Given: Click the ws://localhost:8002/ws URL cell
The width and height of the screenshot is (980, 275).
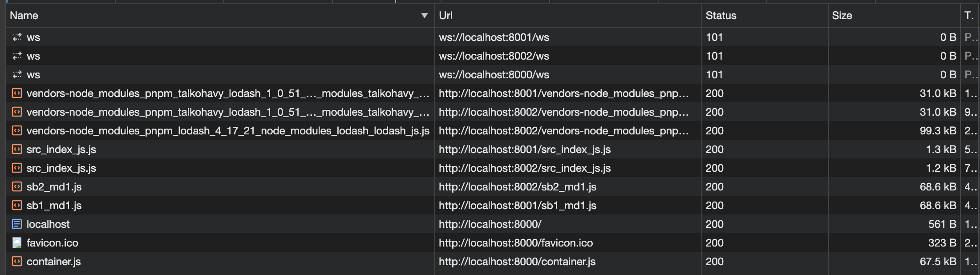Looking at the screenshot, I should pyautogui.click(x=568, y=56).
